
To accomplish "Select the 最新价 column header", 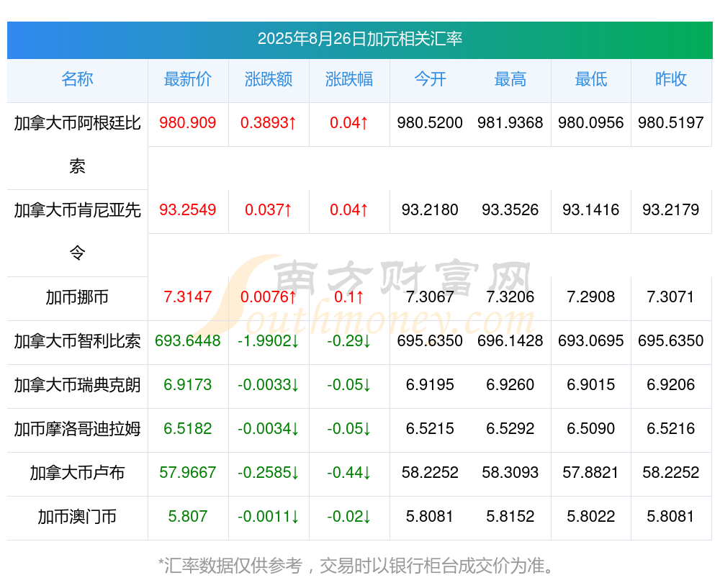I will point(188,79).
